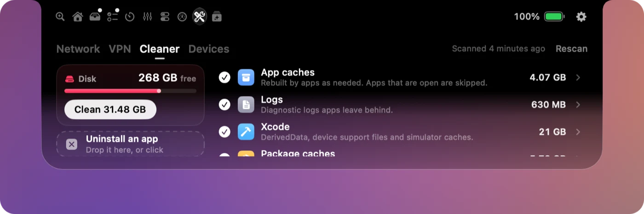644x214 pixels.
Task: Click the Xcode DerivedData description text
Action: point(367,137)
